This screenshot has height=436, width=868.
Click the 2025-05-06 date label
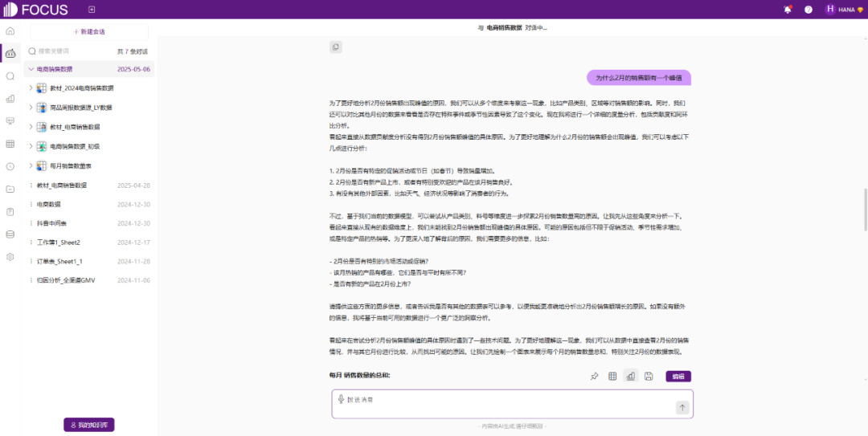pos(133,69)
